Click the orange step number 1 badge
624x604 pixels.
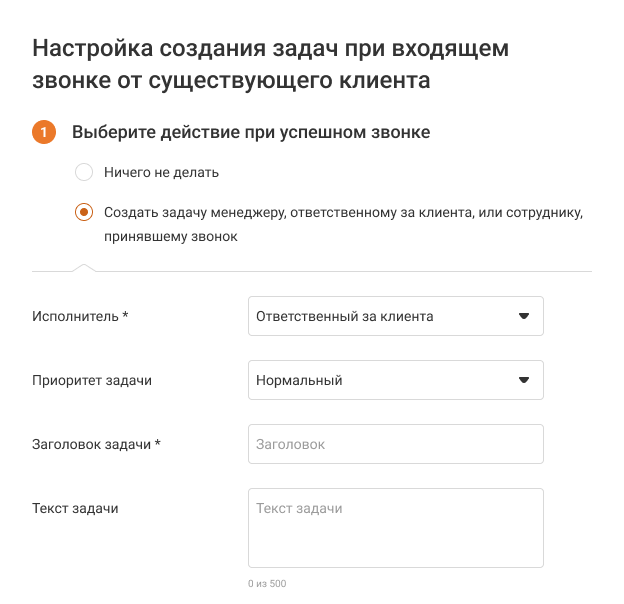tap(44, 133)
